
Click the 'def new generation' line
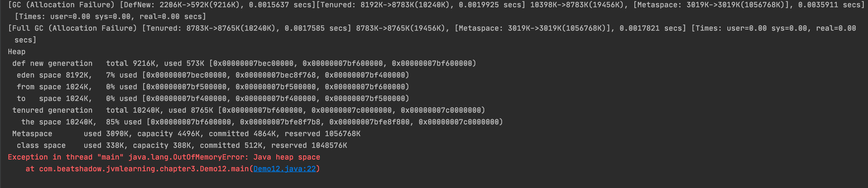coord(52,63)
